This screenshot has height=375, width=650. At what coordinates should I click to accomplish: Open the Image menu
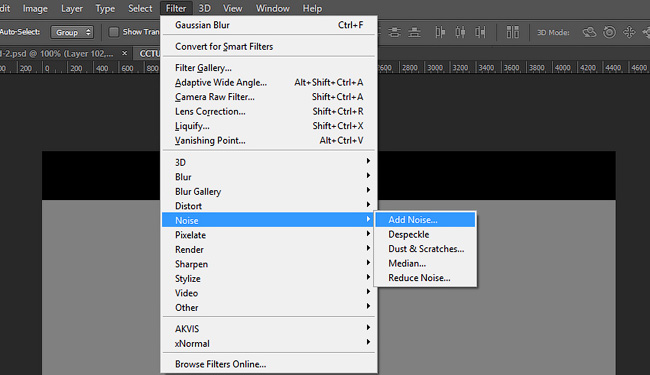click(x=35, y=8)
